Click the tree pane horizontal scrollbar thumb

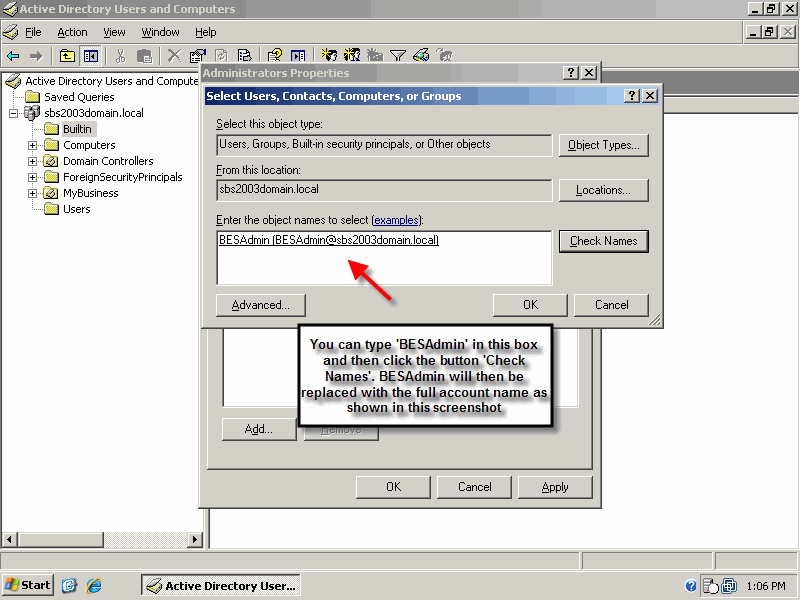[x=61, y=539]
